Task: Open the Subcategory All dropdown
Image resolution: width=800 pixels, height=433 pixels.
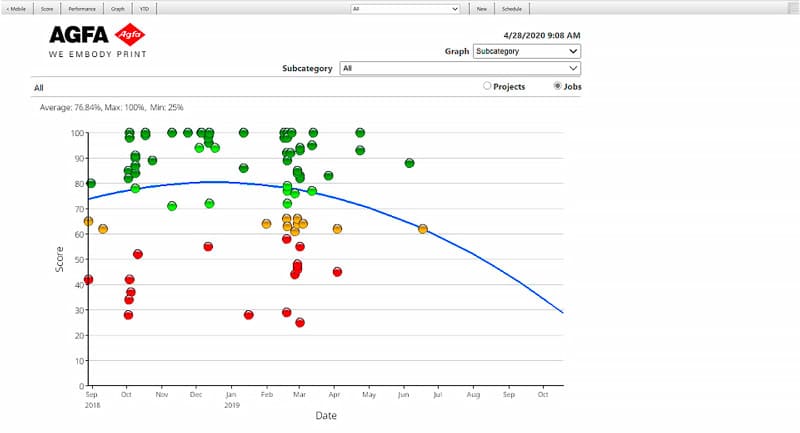Action: [460, 68]
